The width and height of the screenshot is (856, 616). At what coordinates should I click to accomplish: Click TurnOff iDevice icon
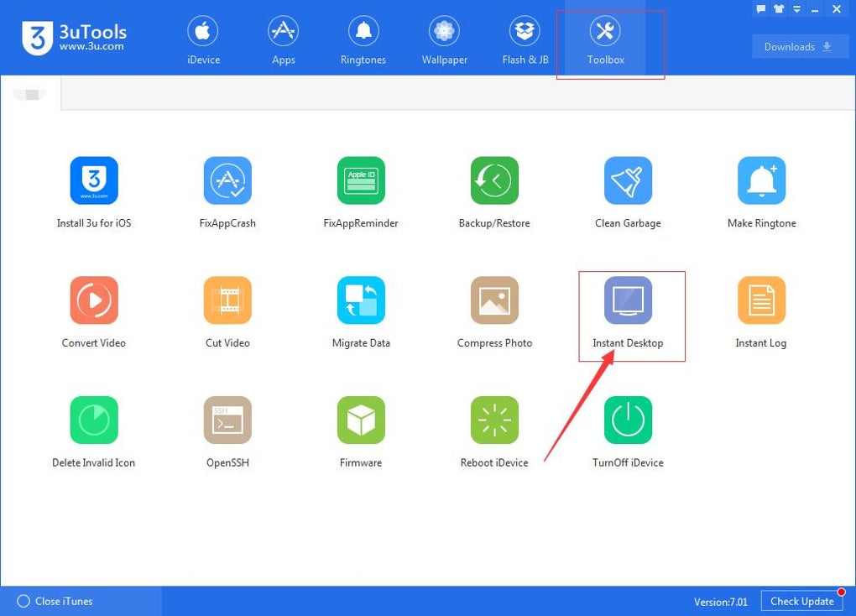click(628, 420)
